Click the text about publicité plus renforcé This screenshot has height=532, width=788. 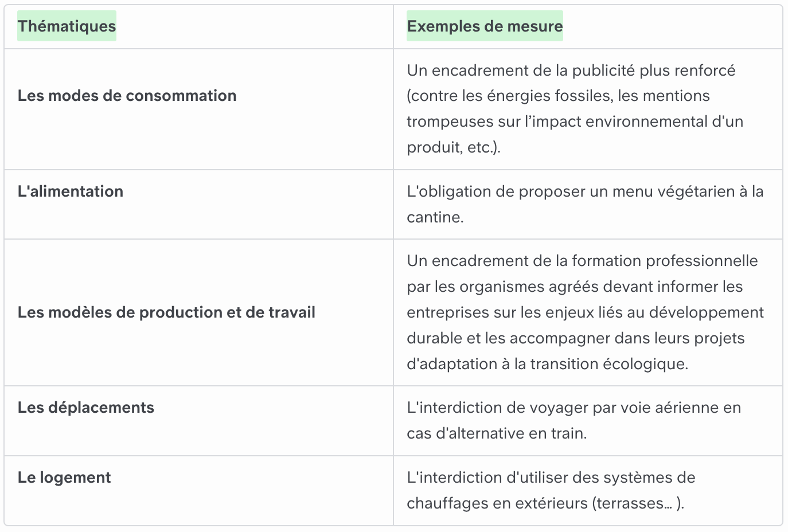[x=575, y=109]
